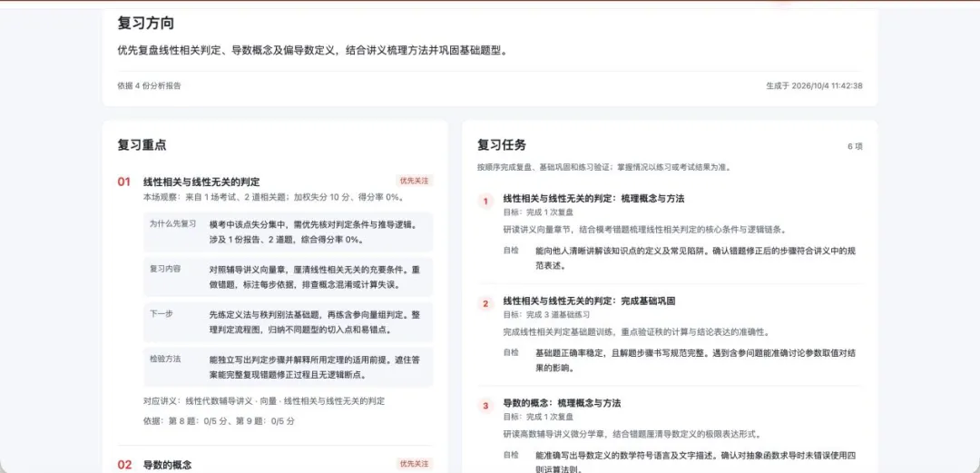The image size is (980, 473).
Task: Click the 自检 label in task 1
Action: click(511, 250)
